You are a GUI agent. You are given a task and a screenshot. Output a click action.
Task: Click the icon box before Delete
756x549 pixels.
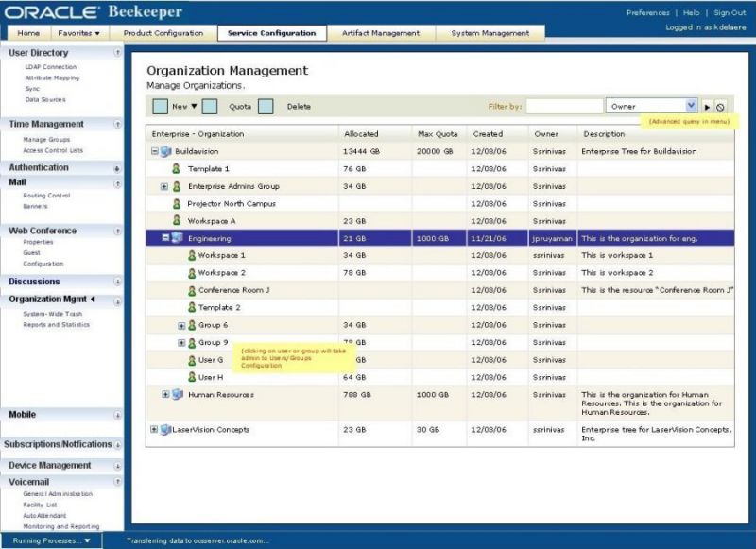click(266, 107)
